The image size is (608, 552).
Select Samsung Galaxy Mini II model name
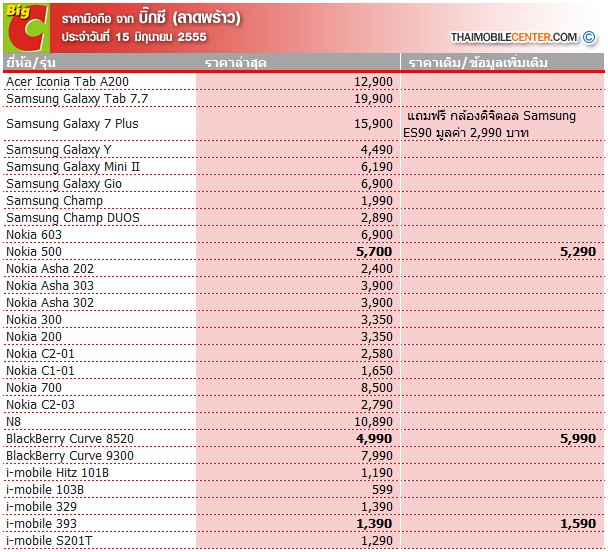coord(73,167)
